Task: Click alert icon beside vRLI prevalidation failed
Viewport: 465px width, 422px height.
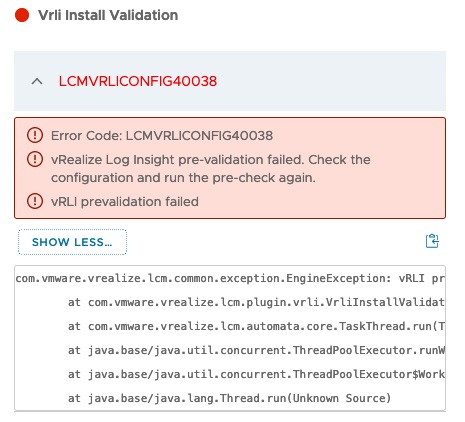Action: pyautogui.click(x=35, y=201)
